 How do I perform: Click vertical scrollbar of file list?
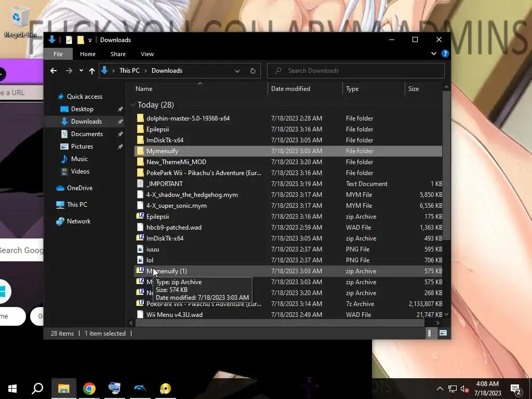446,165
